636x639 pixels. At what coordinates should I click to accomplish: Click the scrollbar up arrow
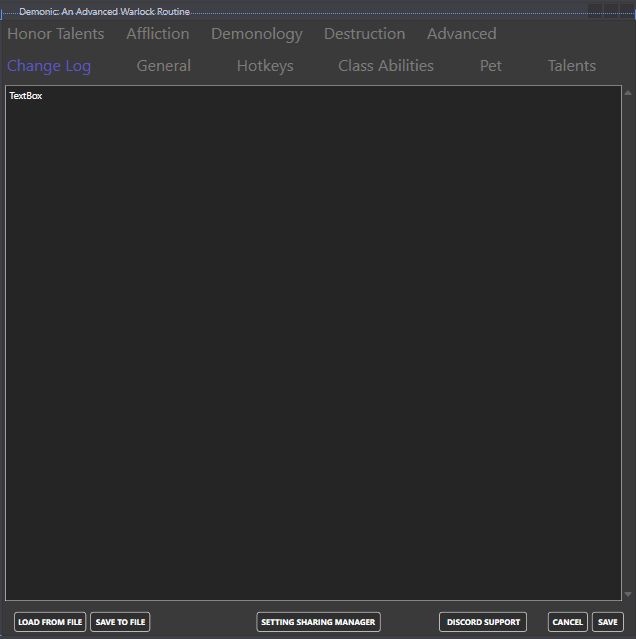pyautogui.click(x=628, y=92)
